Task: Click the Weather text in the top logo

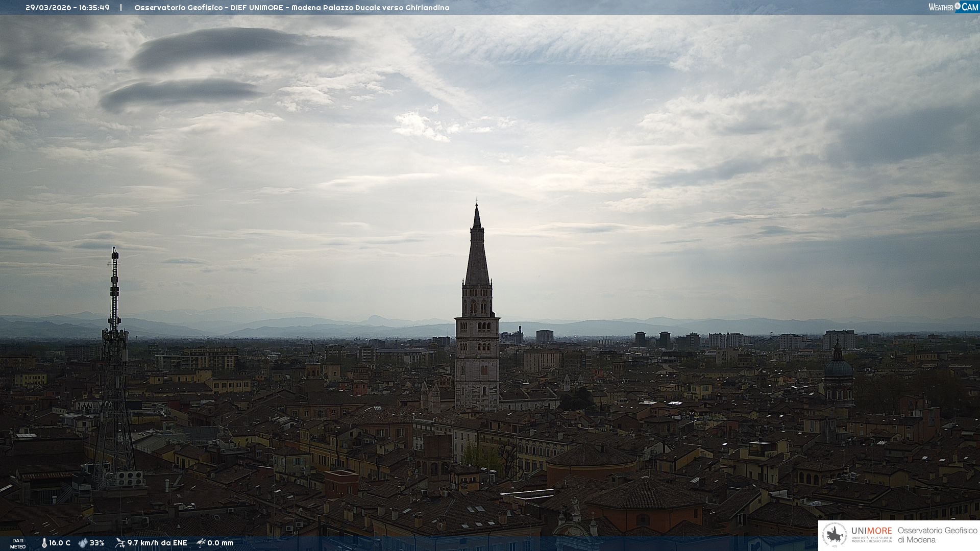Action: click(x=941, y=7)
